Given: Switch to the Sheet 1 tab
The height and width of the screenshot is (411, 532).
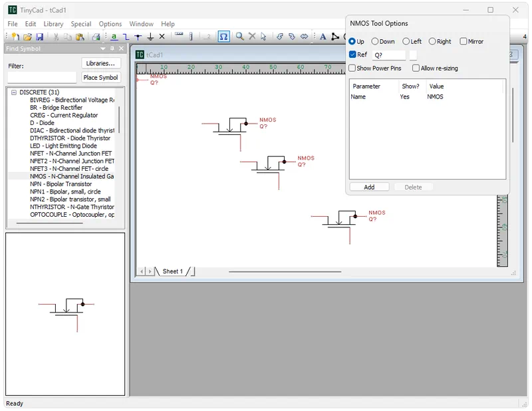Looking at the screenshot, I should point(173,271).
